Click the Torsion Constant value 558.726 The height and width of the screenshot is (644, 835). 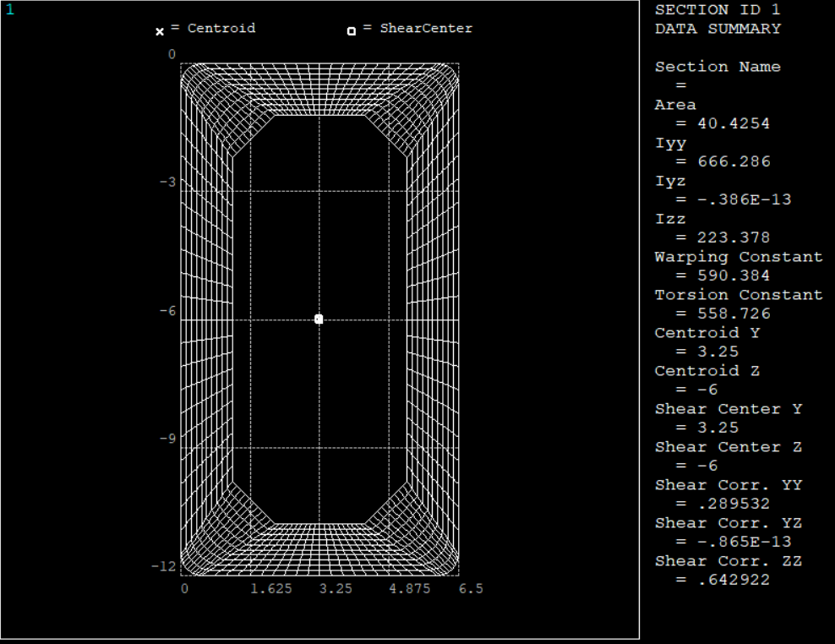coord(734,314)
